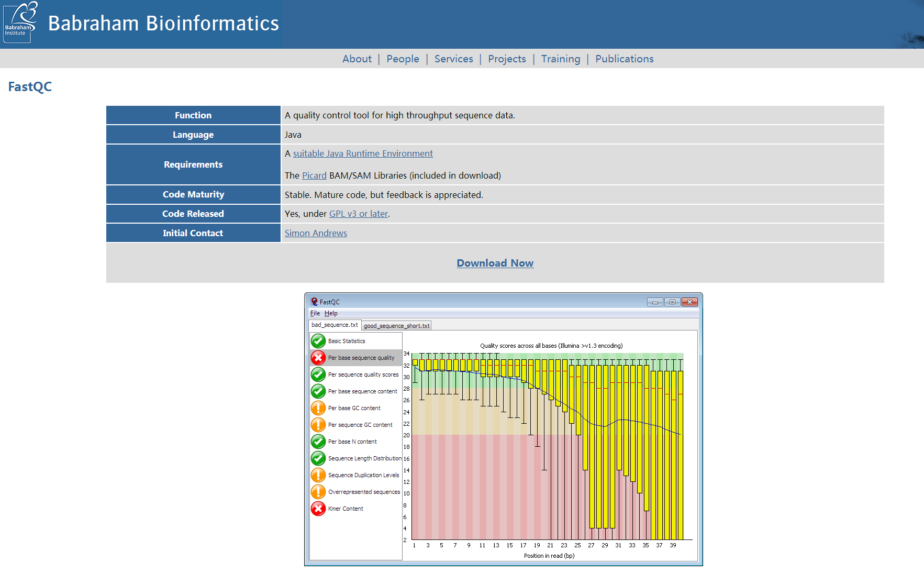
Task: Click the Position in read (bp) axis label
Action: [x=549, y=556]
